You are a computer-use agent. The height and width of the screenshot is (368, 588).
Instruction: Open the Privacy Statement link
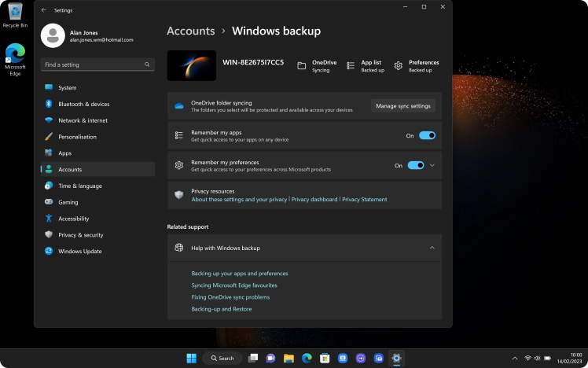[x=365, y=200]
